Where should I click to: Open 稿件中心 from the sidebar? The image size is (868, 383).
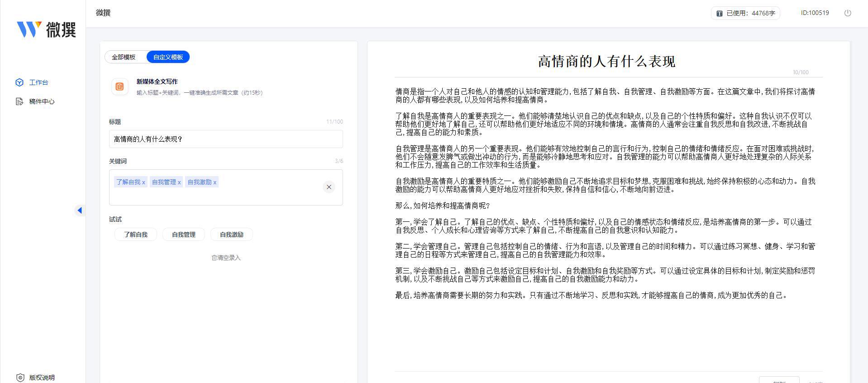click(41, 101)
